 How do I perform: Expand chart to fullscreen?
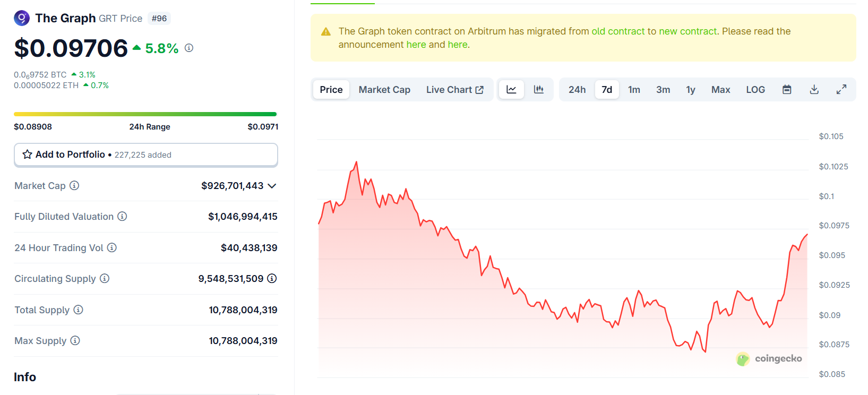(841, 90)
